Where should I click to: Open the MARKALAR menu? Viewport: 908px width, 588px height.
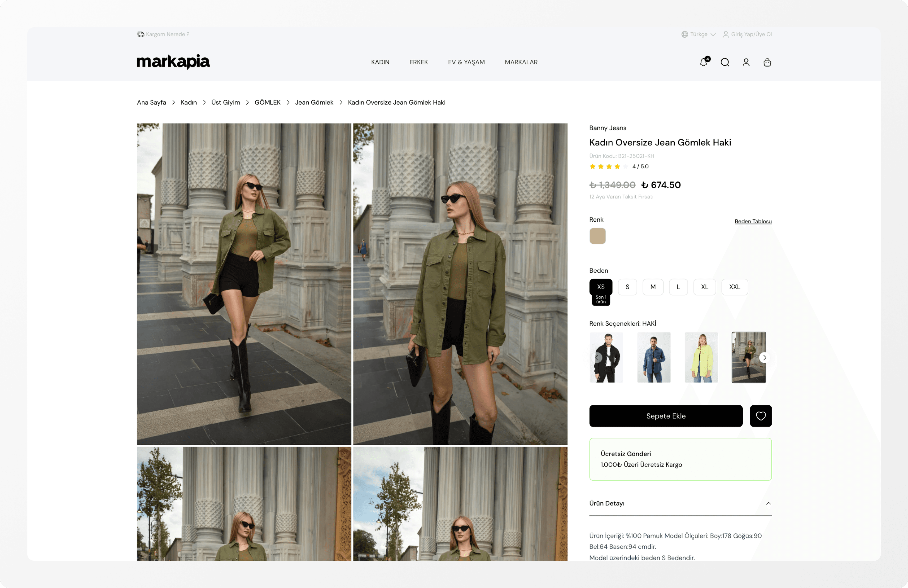(x=521, y=62)
